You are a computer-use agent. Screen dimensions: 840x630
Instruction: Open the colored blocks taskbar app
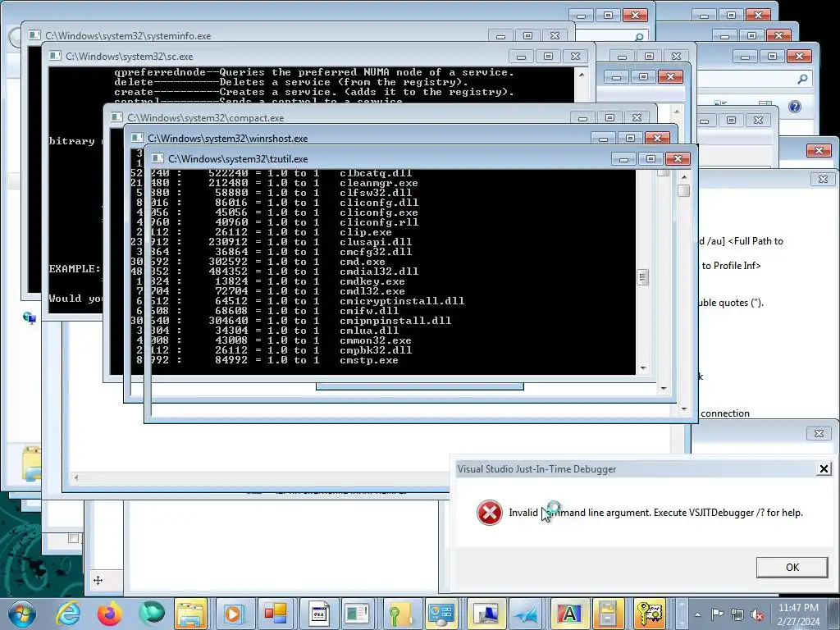tap(275, 614)
